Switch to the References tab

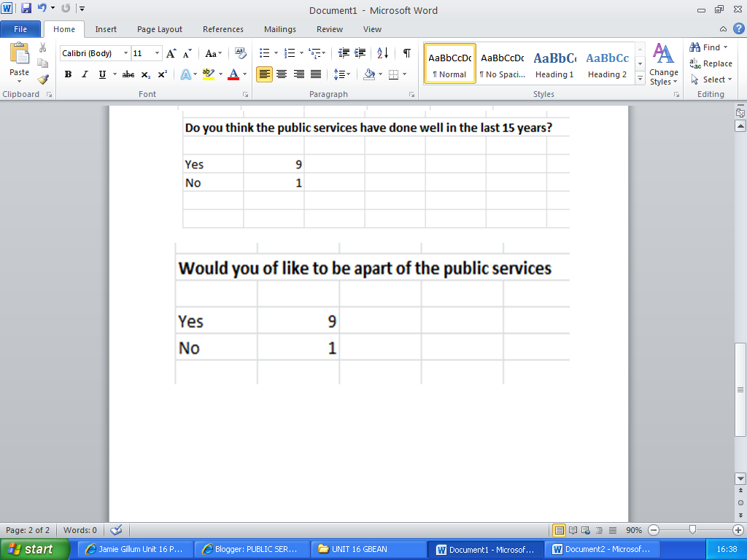pos(223,29)
